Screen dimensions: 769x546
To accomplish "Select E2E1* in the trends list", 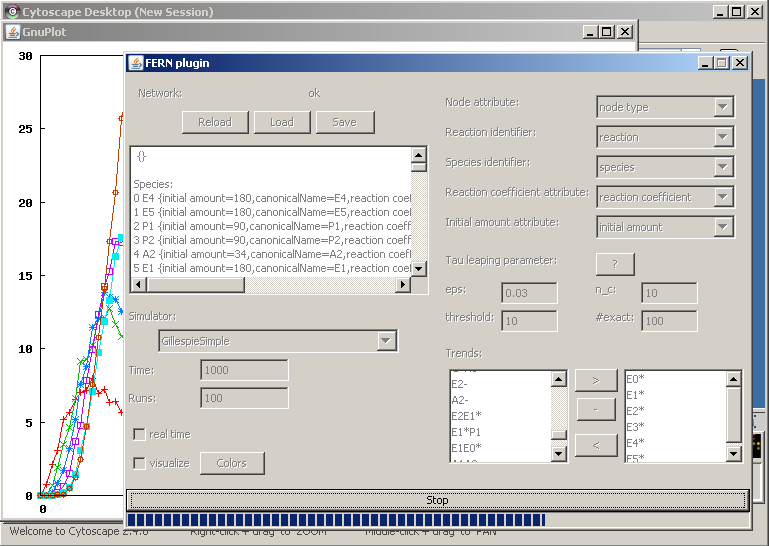I will pyautogui.click(x=500, y=416).
